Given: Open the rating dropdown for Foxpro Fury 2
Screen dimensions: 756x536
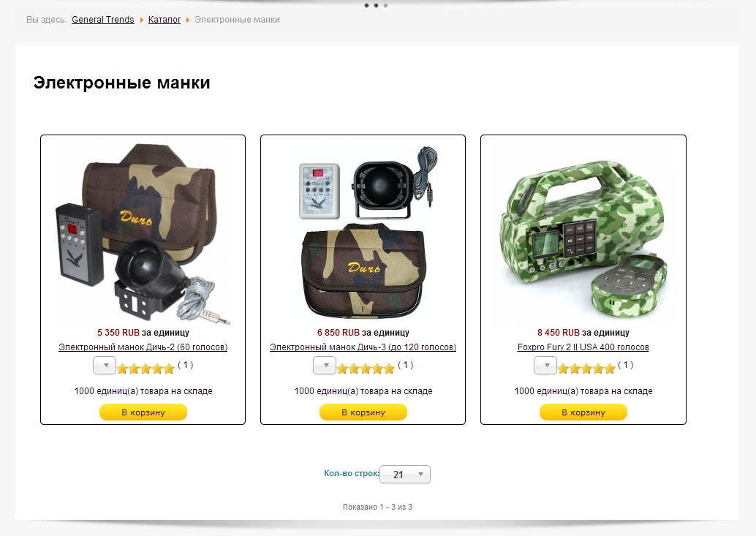Looking at the screenshot, I should coord(545,366).
